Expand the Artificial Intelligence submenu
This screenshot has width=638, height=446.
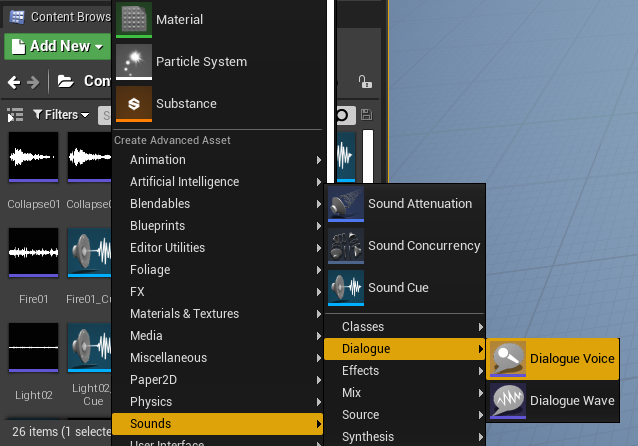[218, 182]
